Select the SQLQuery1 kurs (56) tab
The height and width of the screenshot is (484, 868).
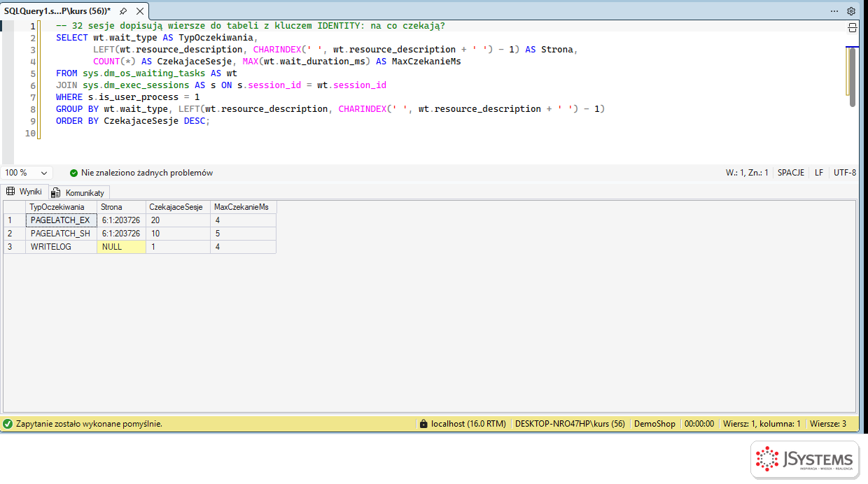[57, 11]
